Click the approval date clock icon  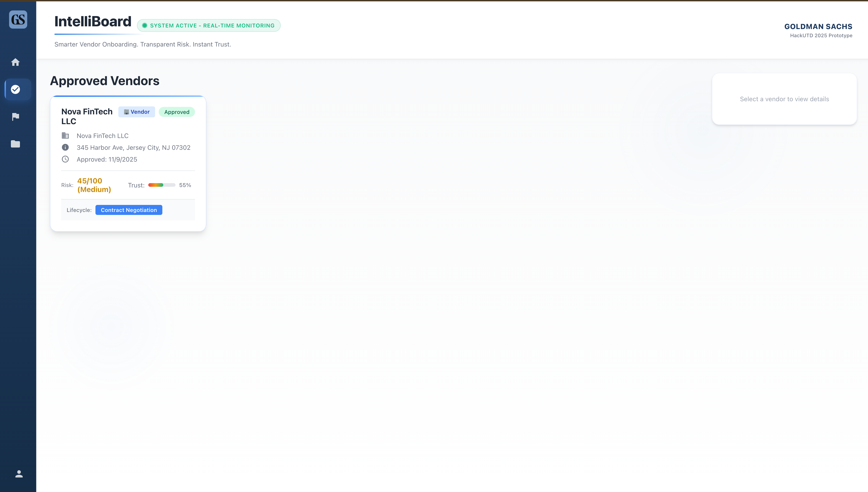[65, 159]
